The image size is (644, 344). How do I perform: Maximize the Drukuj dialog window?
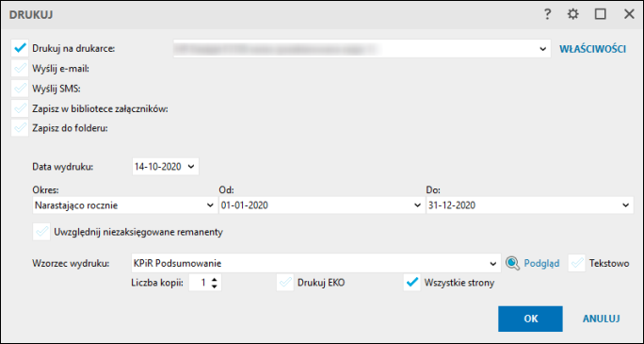pos(600,15)
